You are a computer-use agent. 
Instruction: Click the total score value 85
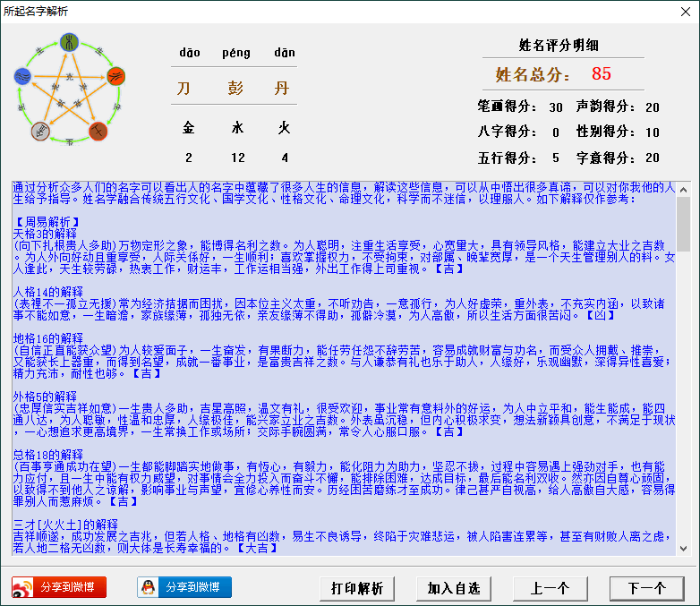tap(602, 74)
